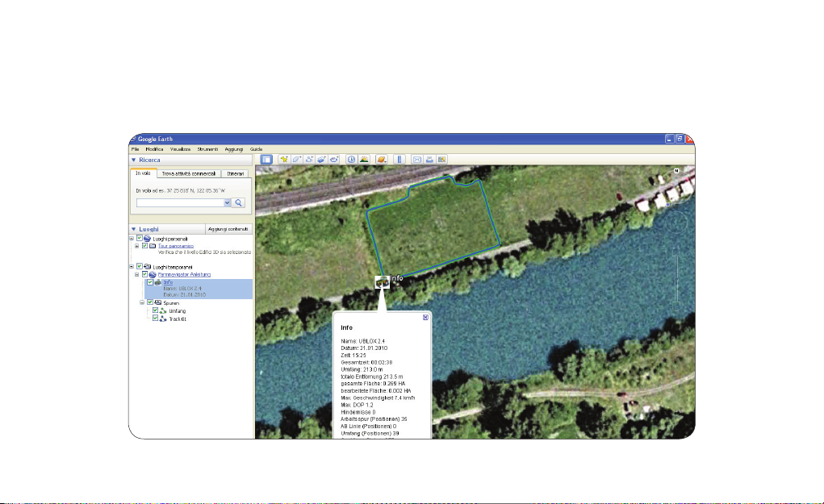Select the Track 01 tree item

[x=178, y=319]
